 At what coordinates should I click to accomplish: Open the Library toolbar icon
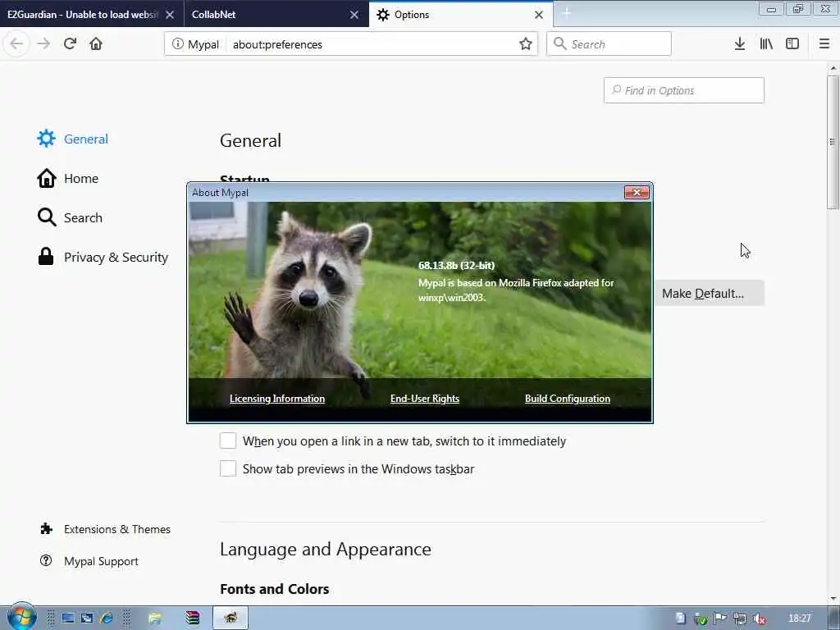click(766, 44)
